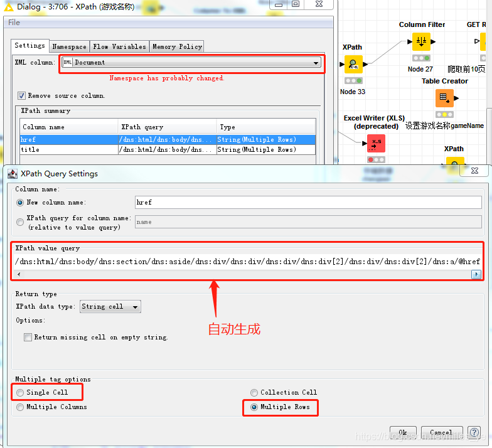This screenshot has height=448, width=492.
Task: Click Table Creator node status lights
Action: click(x=444, y=114)
